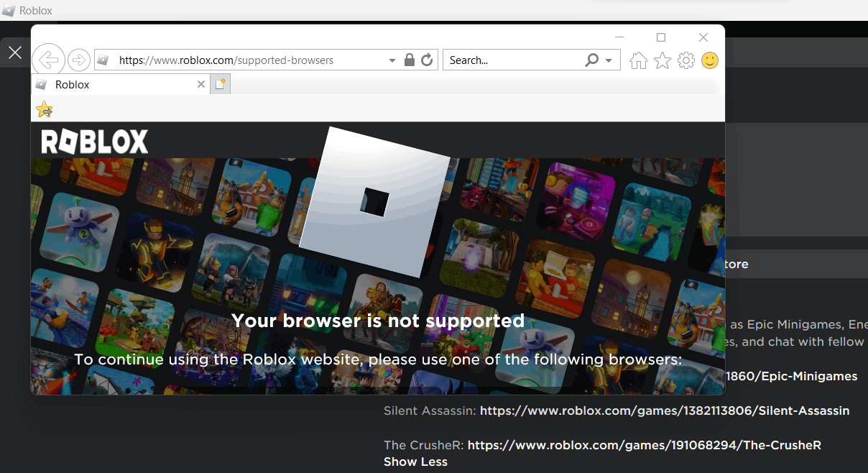Click 'Your browser is not supported' heading

point(378,321)
